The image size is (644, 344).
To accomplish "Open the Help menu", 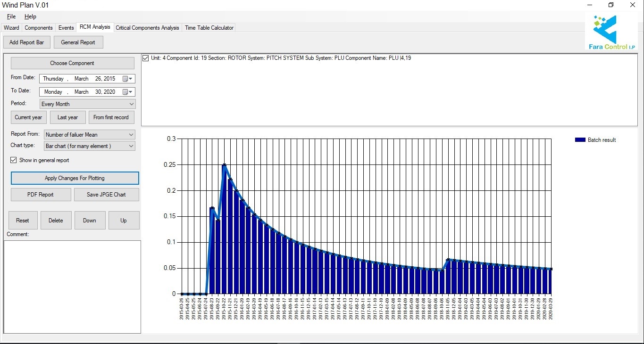I will tap(30, 16).
